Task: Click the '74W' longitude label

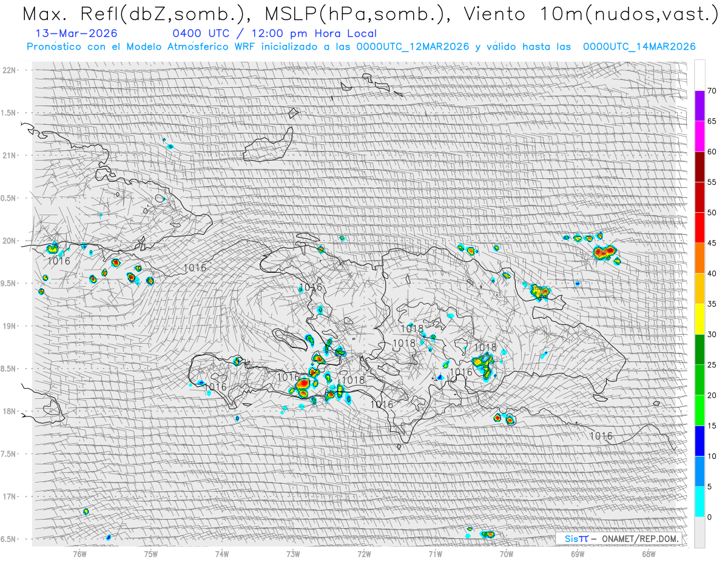Action: coord(222,553)
